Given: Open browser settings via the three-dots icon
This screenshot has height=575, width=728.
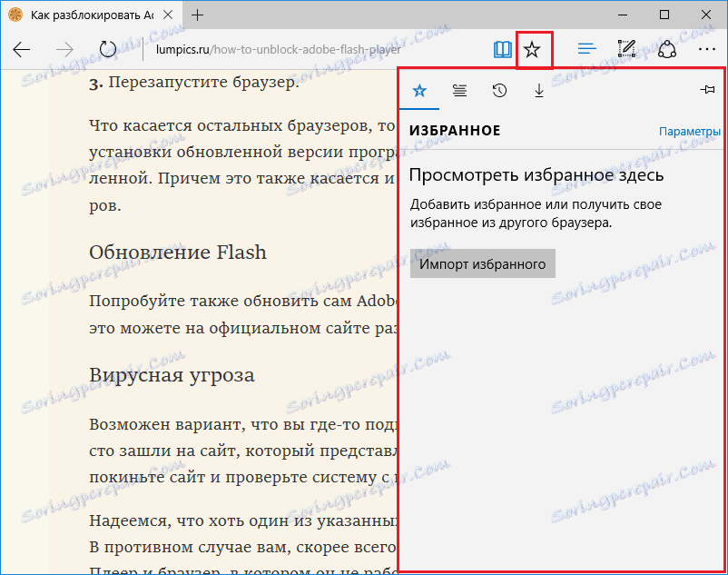Looking at the screenshot, I should (707, 49).
